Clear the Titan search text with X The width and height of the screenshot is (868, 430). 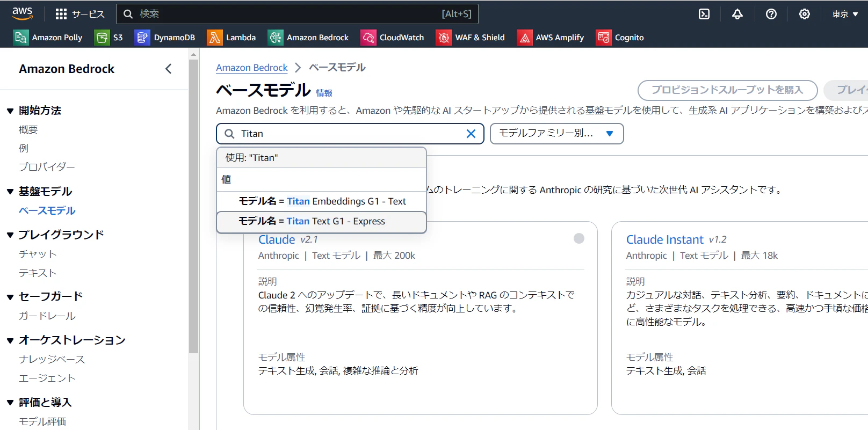[x=471, y=134]
